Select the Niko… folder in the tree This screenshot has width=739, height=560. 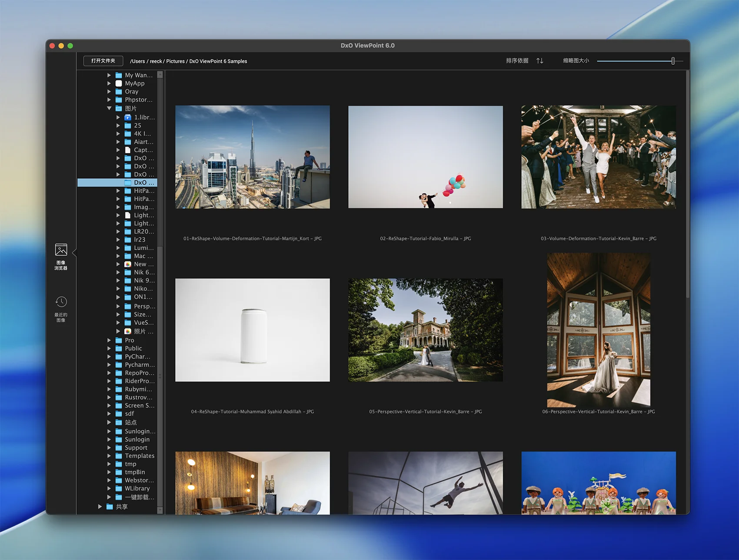[143, 289]
